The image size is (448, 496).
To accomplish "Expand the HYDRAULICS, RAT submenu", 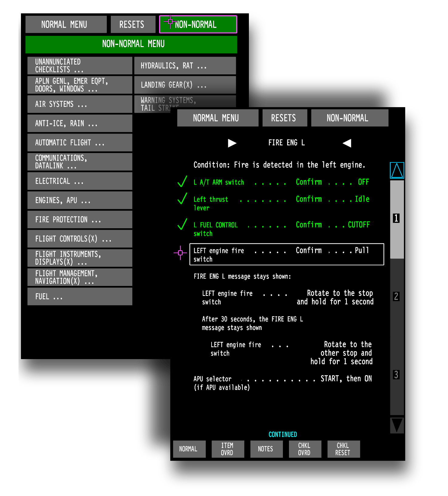I will 185,66.
